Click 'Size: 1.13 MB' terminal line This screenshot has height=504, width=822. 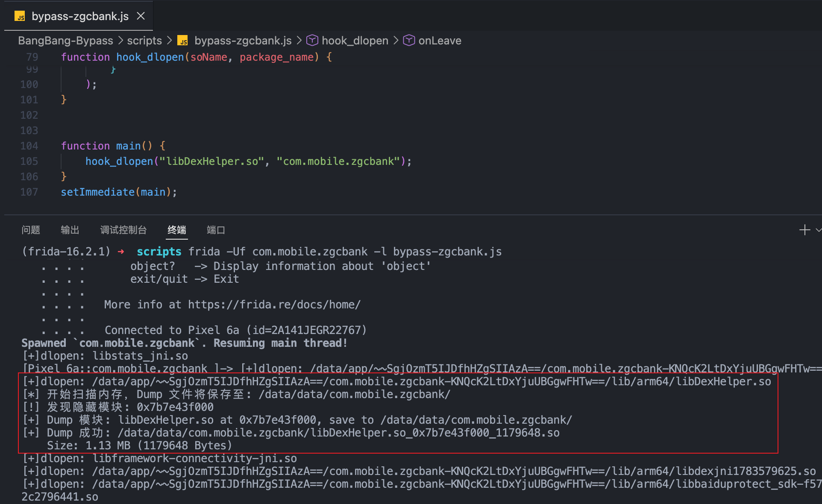click(x=140, y=445)
